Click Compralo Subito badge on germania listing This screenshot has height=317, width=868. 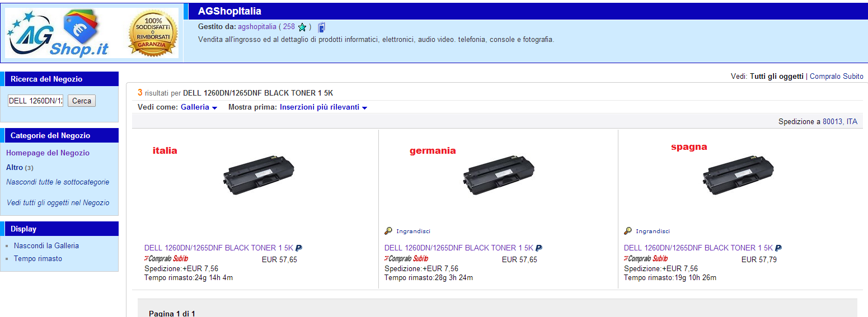click(x=406, y=258)
